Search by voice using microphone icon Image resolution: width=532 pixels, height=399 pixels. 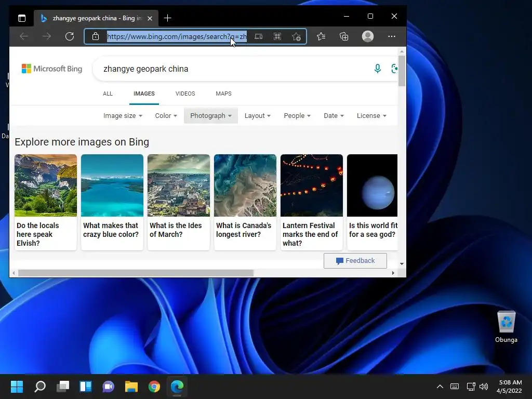pos(378,69)
